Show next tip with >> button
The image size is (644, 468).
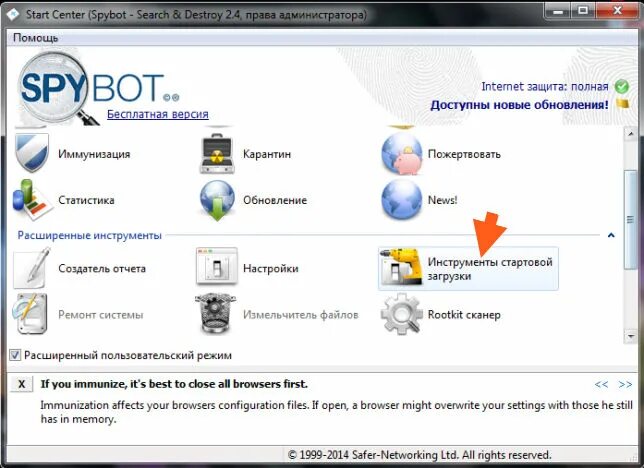tap(626, 385)
